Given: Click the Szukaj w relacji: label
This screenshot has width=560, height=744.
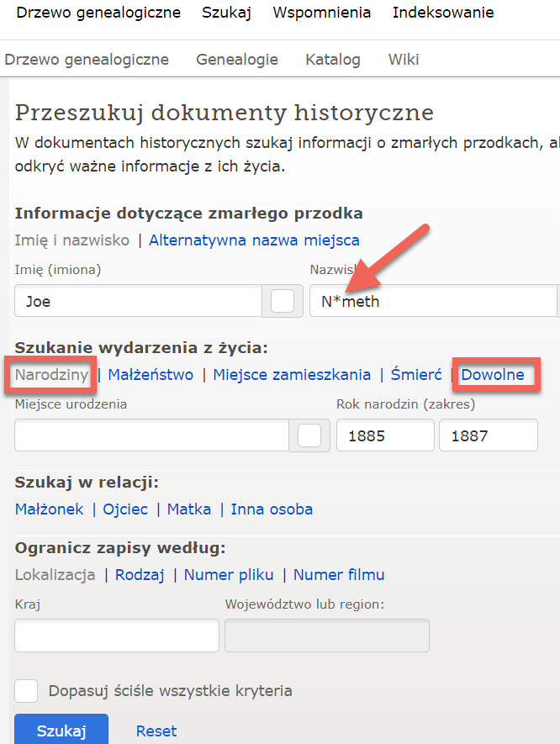Looking at the screenshot, I should point(87,483).
